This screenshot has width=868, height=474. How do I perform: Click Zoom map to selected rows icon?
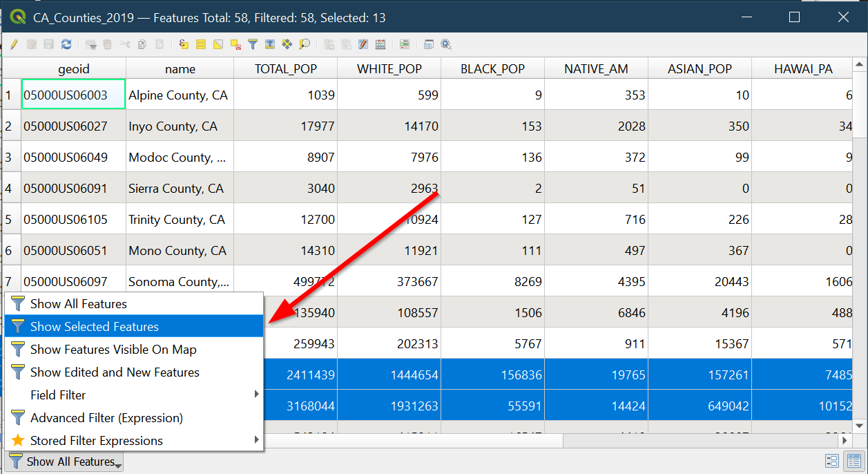[x=305, y=44]
